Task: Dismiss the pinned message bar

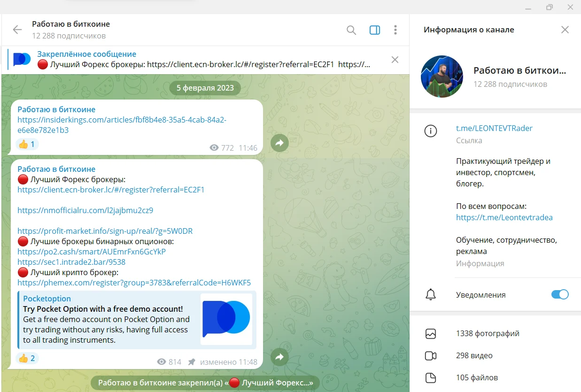Action: pyautogui.click(x=395, y=60)
